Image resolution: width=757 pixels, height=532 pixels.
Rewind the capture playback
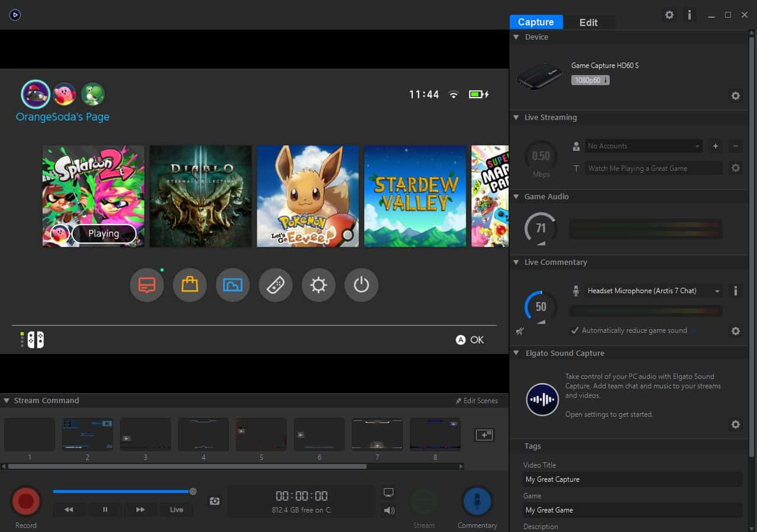point(69,510)
